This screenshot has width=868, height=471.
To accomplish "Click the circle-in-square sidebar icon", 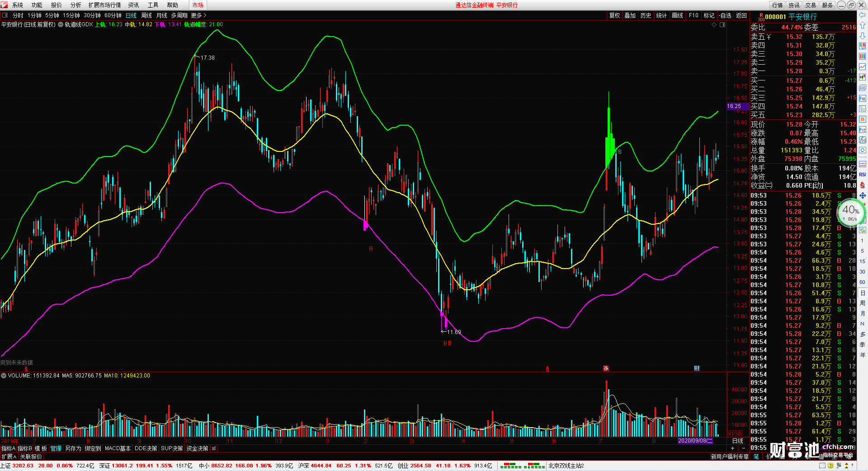I will click(x=863, y=150).
